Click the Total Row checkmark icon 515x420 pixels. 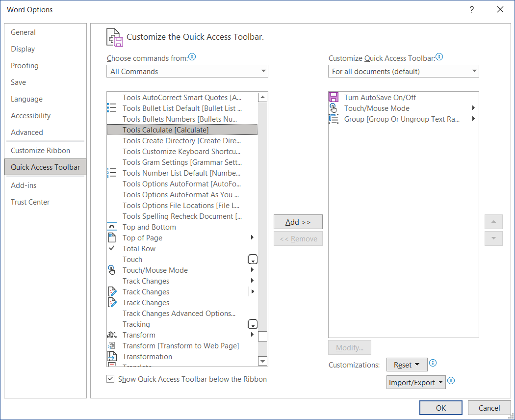click(112, 248)
